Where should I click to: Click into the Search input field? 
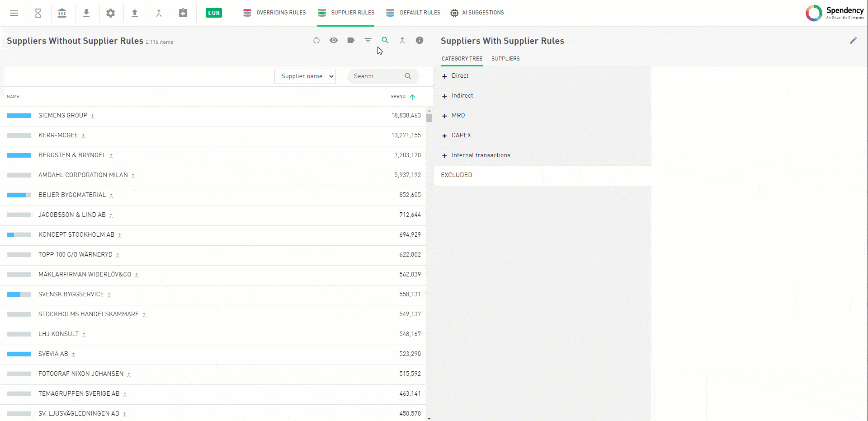(x=377, y=76)
